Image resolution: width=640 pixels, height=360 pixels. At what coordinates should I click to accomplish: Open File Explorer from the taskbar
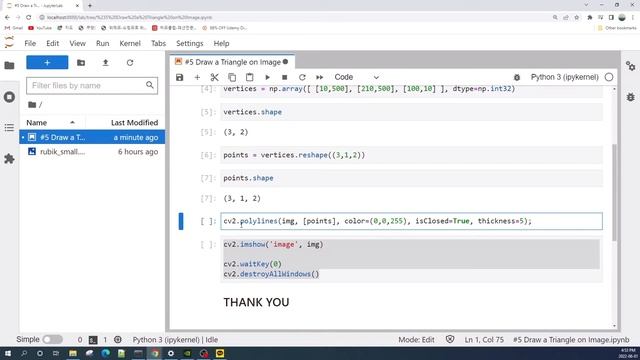click(x=73, y=353)
